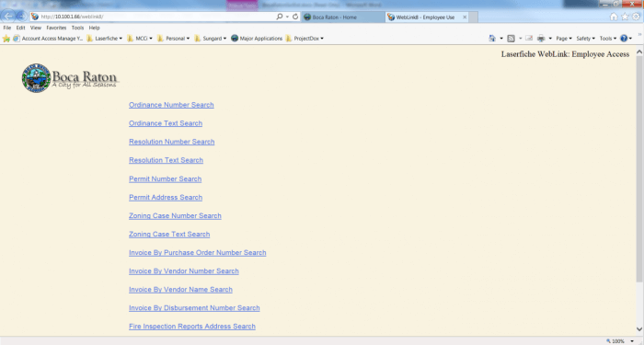Viewport: 644px width, 345px height.
Task: Click the Laserfiche WebLink: Employee Access heading
Action: point(565,54)
